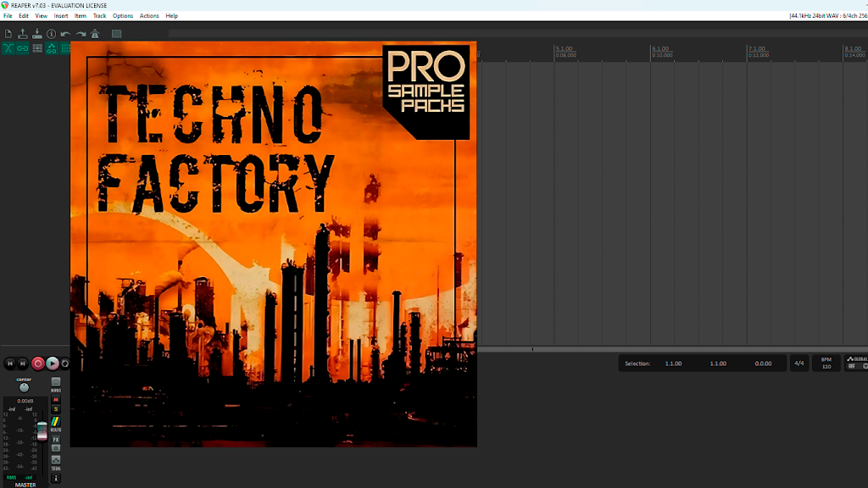The height and width of the screenshot is (488, 868).
Task: Undo the last action with the undo arrow
Action: click(x=66, y=34)
